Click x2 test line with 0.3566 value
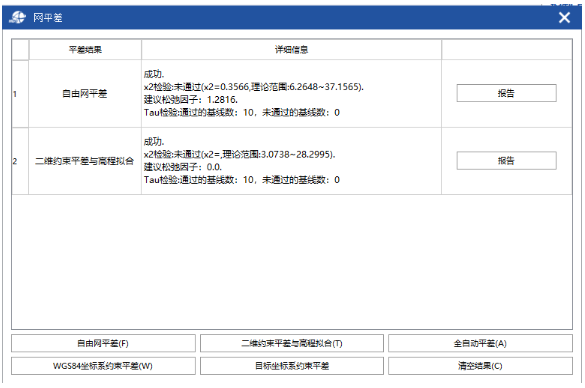This screenshot has width=585, height=388. (254, 87)
